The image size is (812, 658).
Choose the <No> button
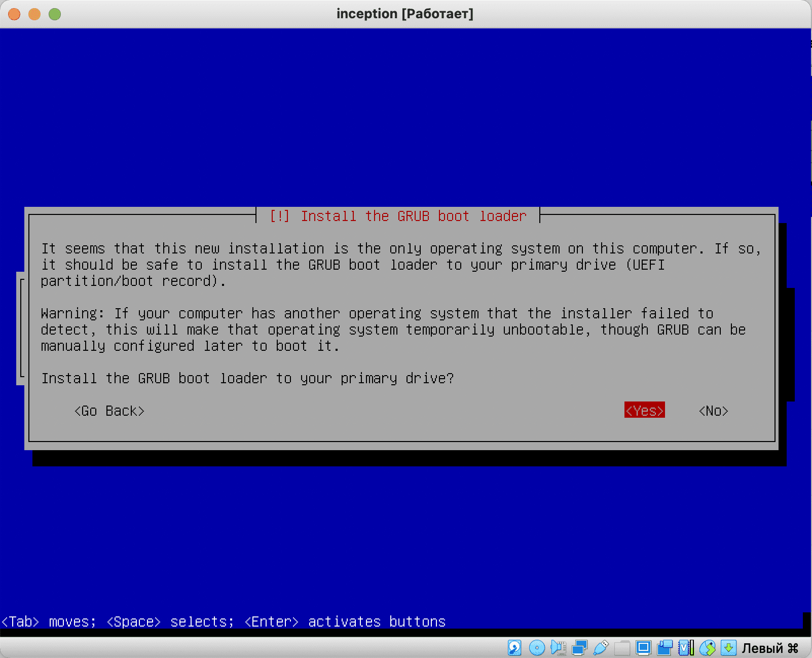(713, 411)
